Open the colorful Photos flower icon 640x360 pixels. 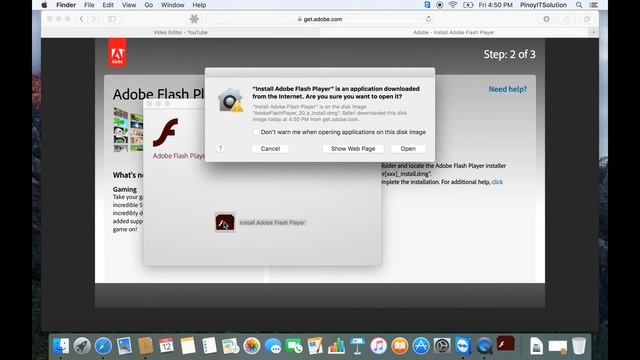[251, 346]
